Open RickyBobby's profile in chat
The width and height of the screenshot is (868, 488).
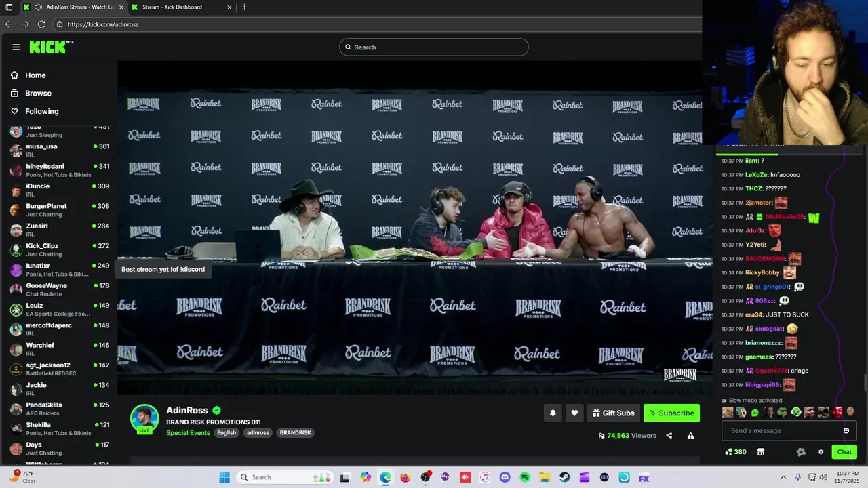(762, 272)
